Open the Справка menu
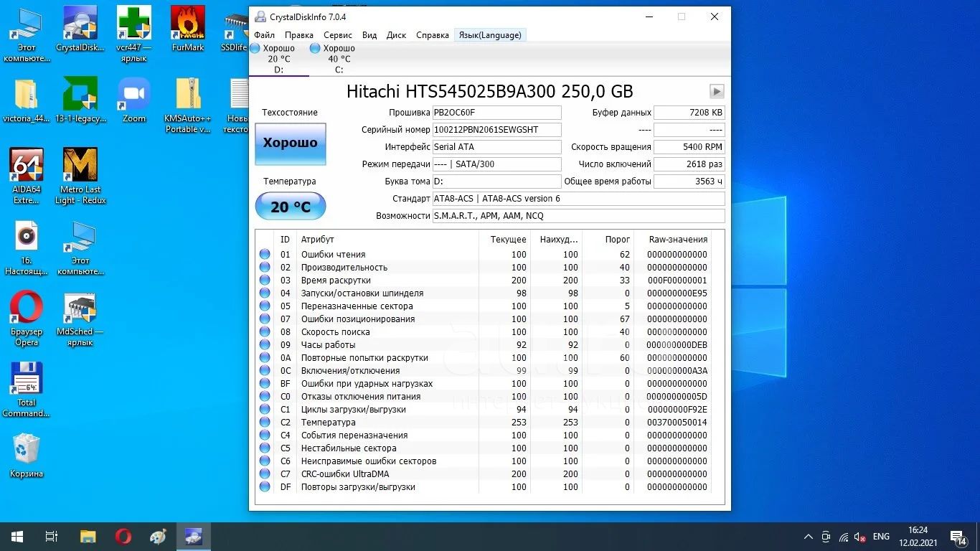 [433, 34]
